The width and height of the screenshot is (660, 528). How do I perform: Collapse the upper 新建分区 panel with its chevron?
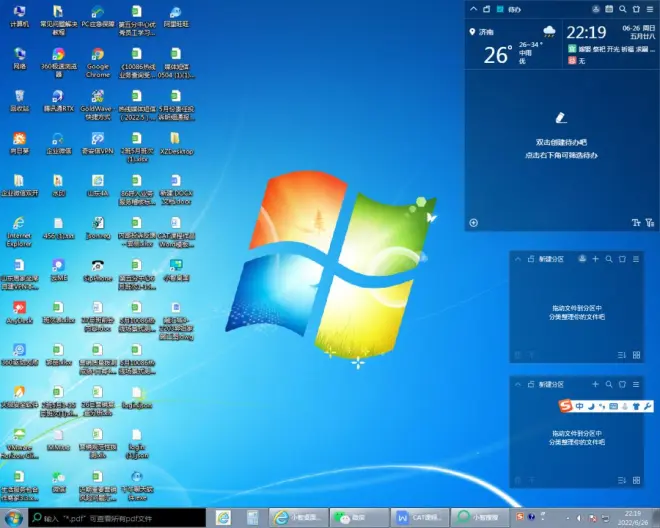(517, 259)
